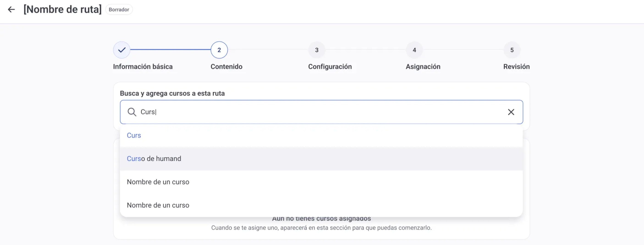The height and width of the screenshot is (245, 644).
Task: Switch to the Asignación step label
Action: (423, 67)
